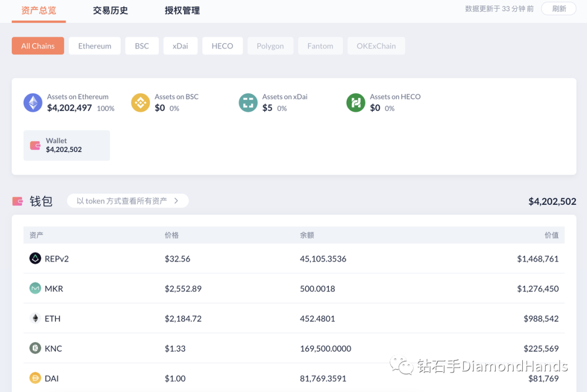This screenshot has width=587, height=392.
Task: Click the Assets on HECO label
Action: 395,97
